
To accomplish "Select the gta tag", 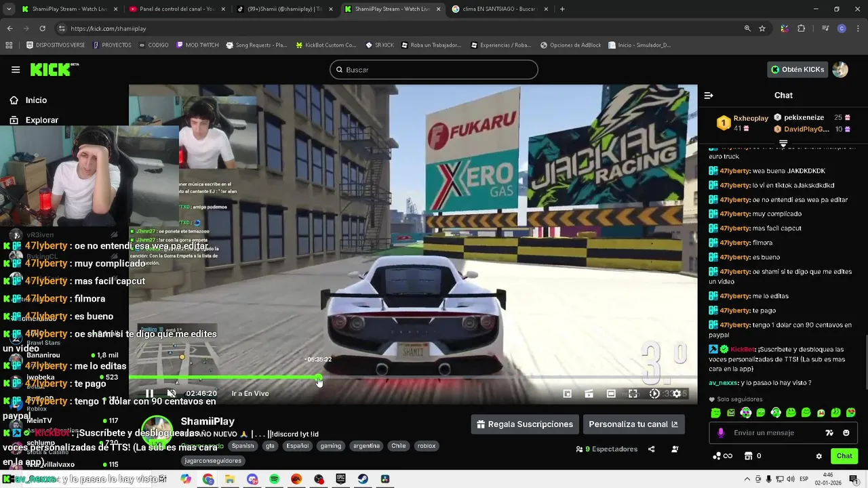I will click(270, 446).
